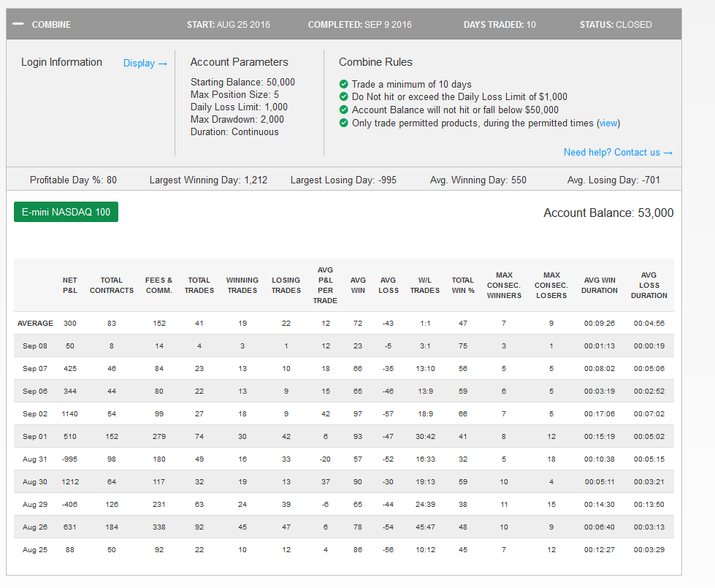The width and height of the screenshot is (715, 588).
Task: Click the Starting Balance: 50,000 parameter
Action: [242, 82]
